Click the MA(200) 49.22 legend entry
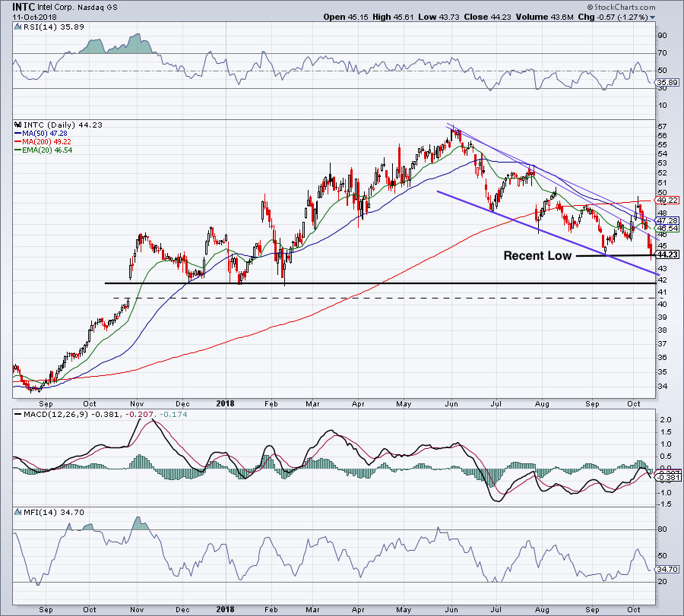 pyautogui.click(x=43, y=142)
